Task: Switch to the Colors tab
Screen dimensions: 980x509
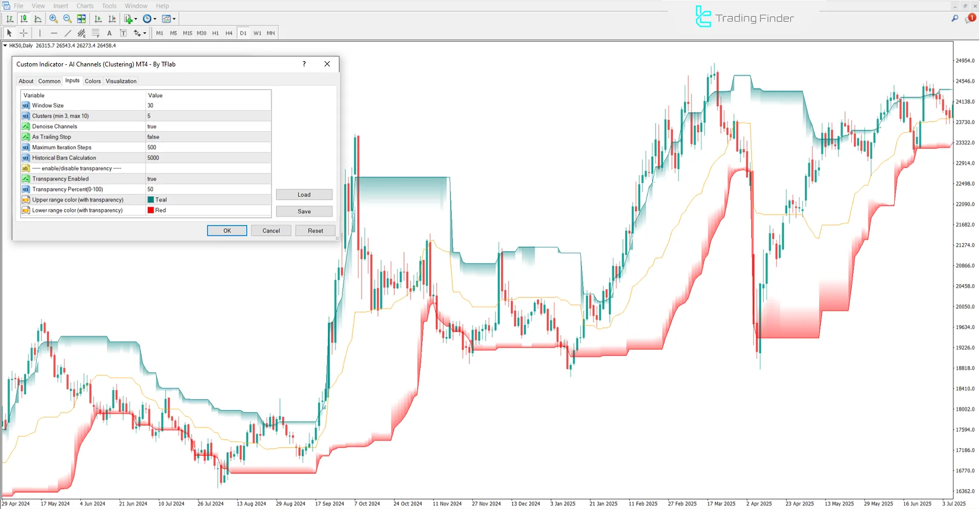Action: (92, 81)
